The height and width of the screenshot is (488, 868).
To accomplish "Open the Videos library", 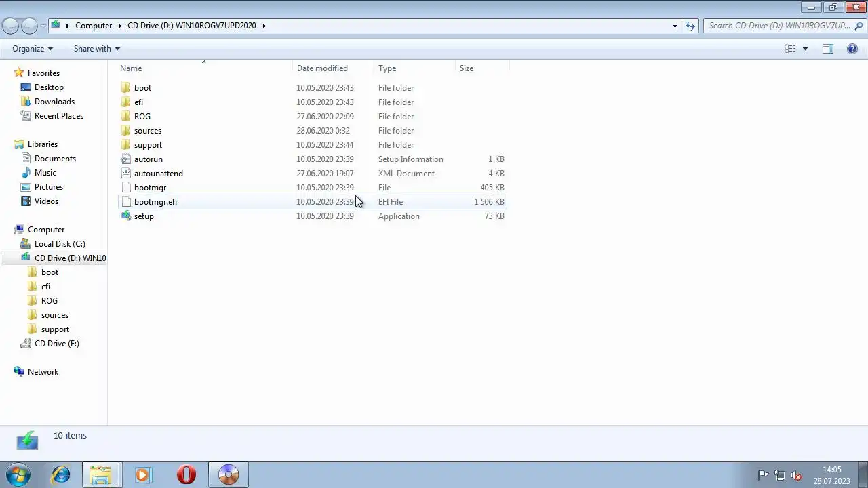I will (46, 201).
